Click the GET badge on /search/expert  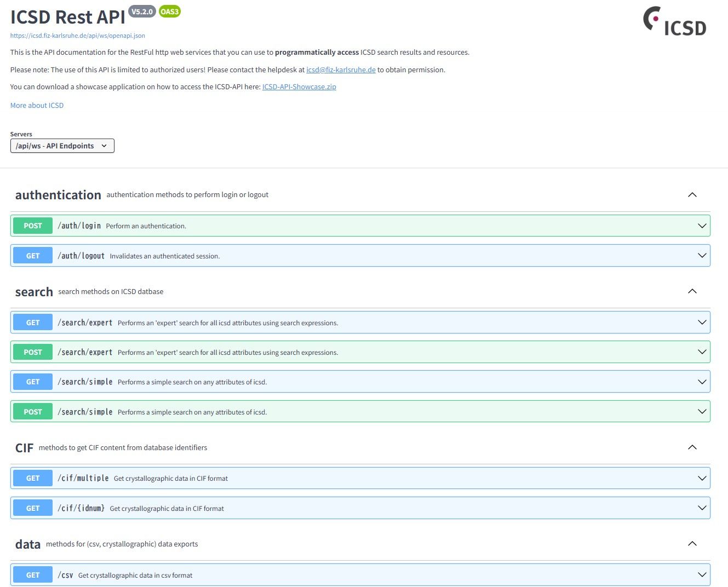(x=32, y=322)
